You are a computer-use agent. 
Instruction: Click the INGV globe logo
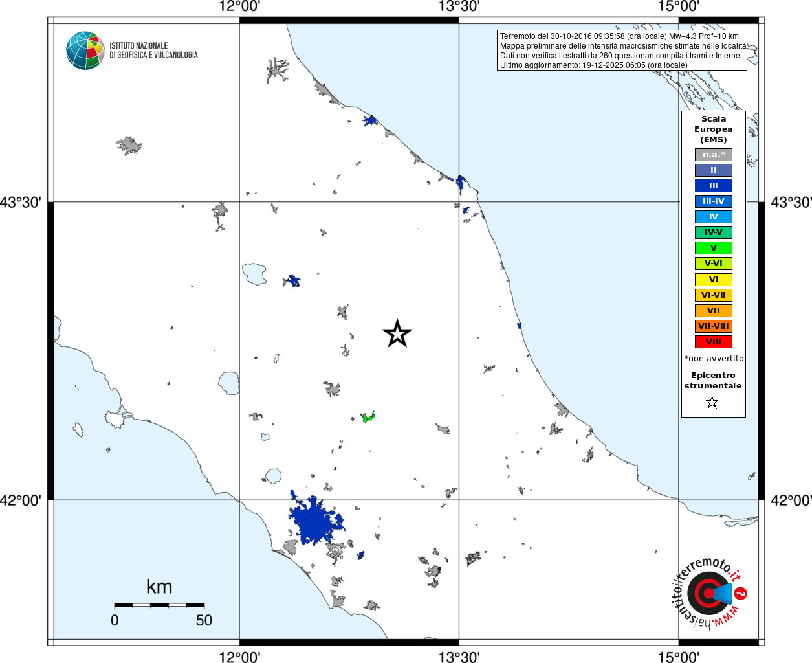coord(85,51)
